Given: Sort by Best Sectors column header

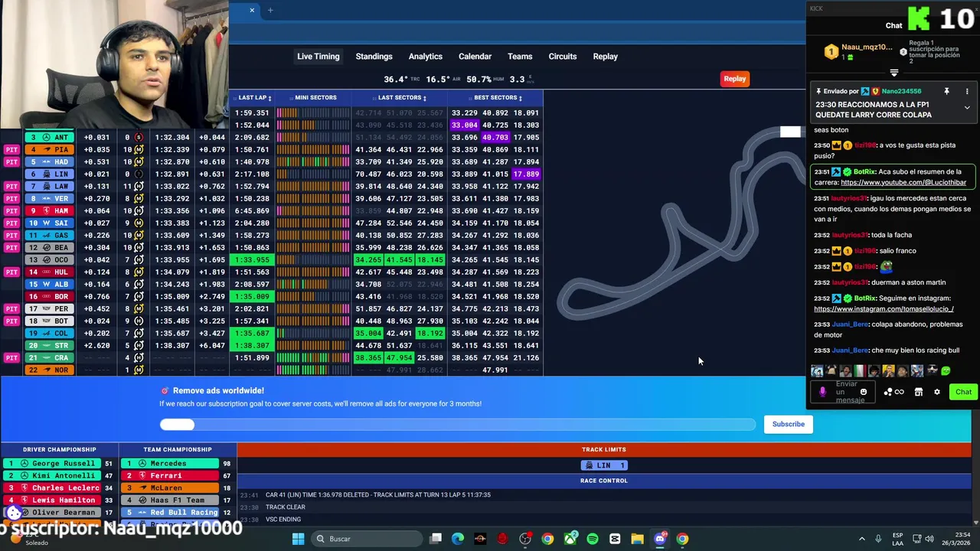Looking at the screenshot, I should [495, 97].
